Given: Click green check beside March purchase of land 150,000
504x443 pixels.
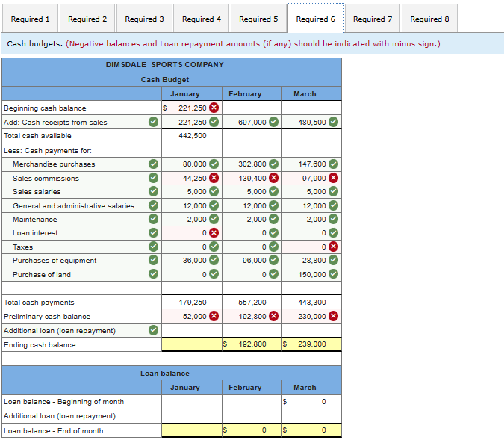Looking at the screenshot, I should [333, 274].
